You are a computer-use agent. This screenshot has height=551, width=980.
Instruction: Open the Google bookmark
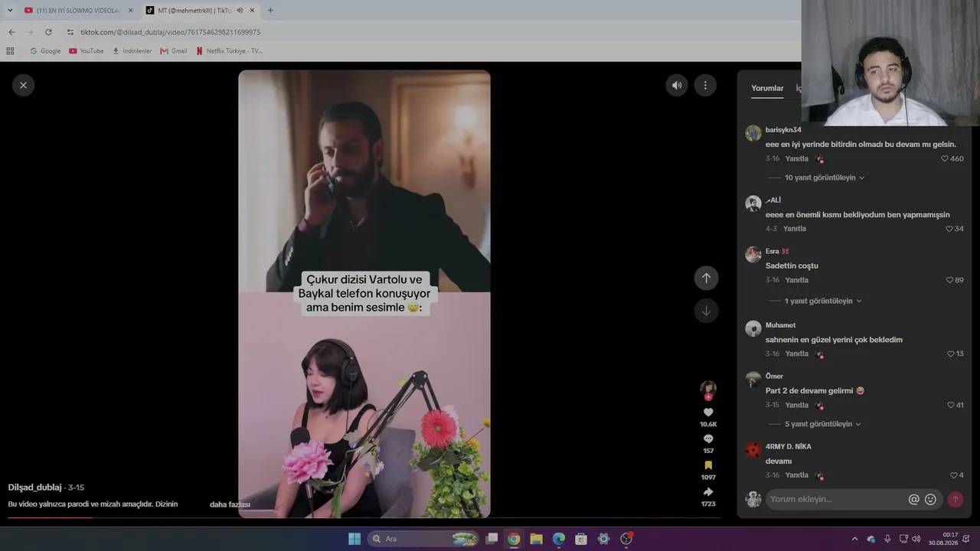(45, 51)
